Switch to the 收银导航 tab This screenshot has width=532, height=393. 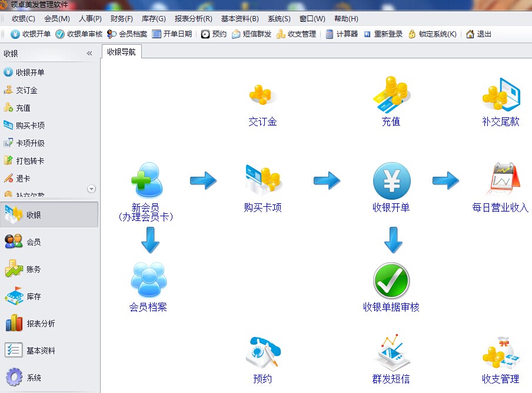[121, 52]
